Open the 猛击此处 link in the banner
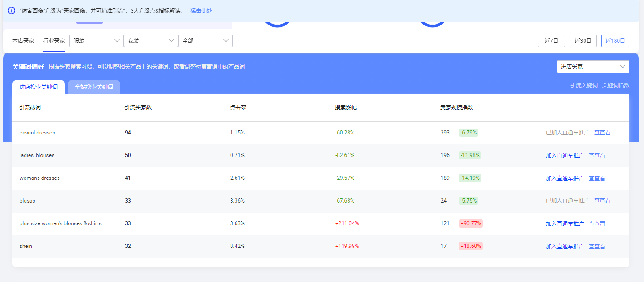Viewport: 644px width, 282px height. coord(201,11)
